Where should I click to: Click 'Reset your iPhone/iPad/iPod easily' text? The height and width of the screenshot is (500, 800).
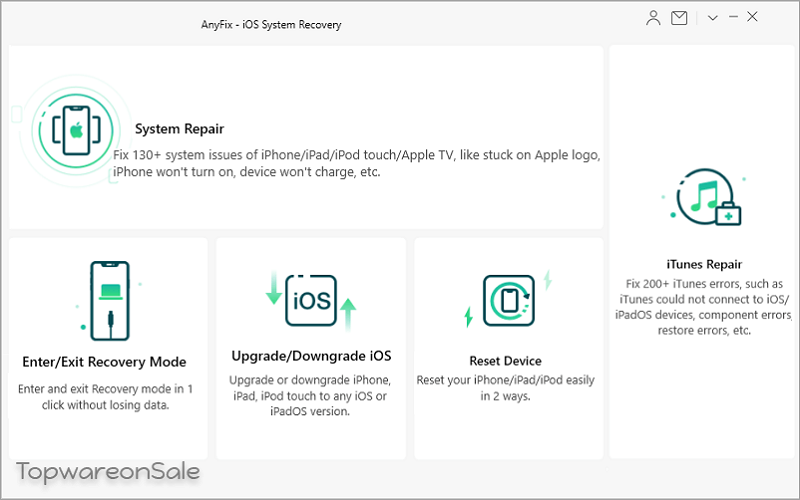(x=505, y=380)
